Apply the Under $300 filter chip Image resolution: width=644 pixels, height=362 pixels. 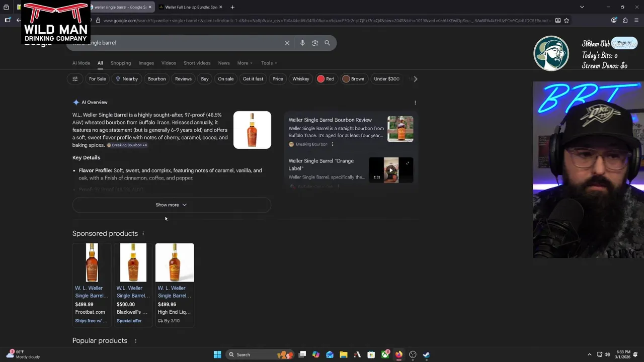click(x=386, y=79)
